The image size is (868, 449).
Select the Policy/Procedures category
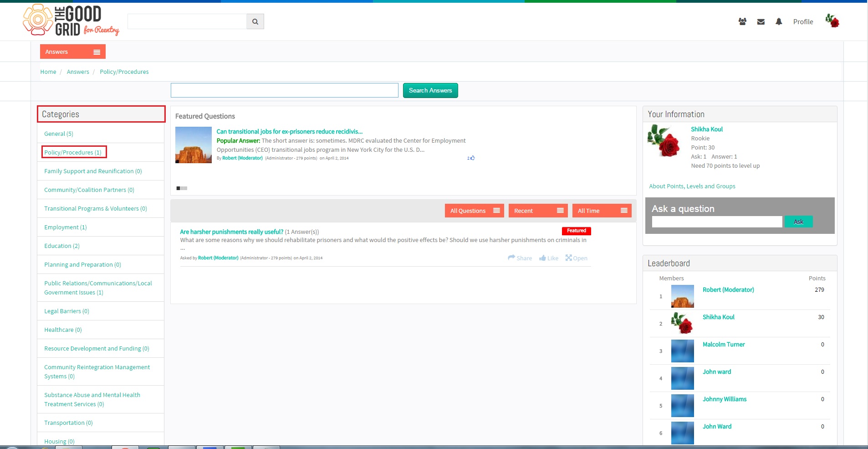73,152
